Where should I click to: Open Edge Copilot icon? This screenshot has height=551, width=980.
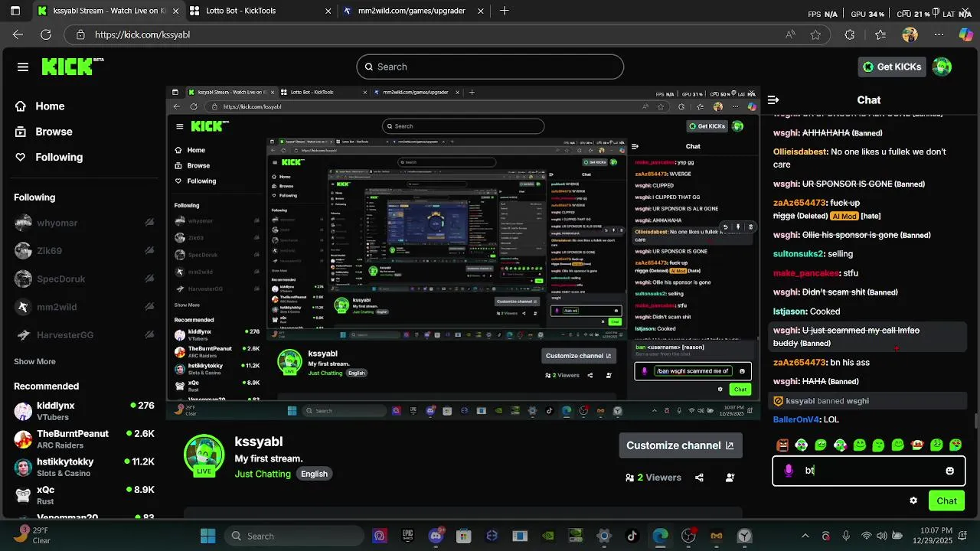click(966, 34)
